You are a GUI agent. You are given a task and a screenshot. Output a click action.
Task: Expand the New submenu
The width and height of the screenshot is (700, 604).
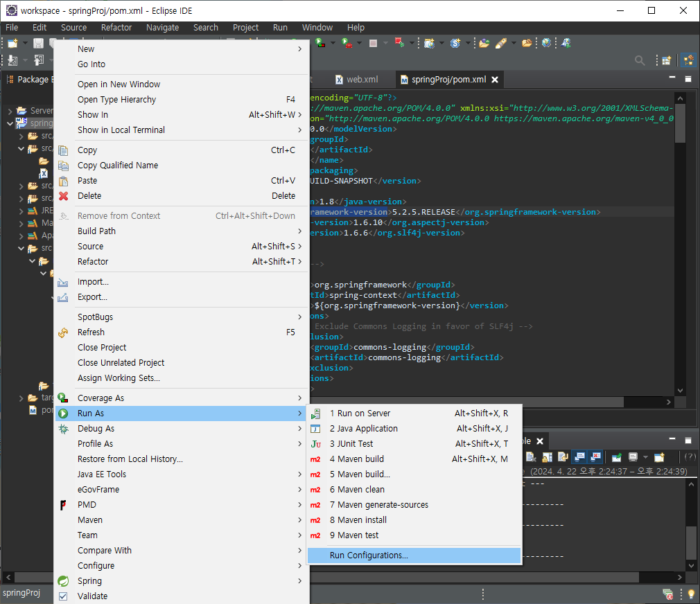[x=182, y=49]
